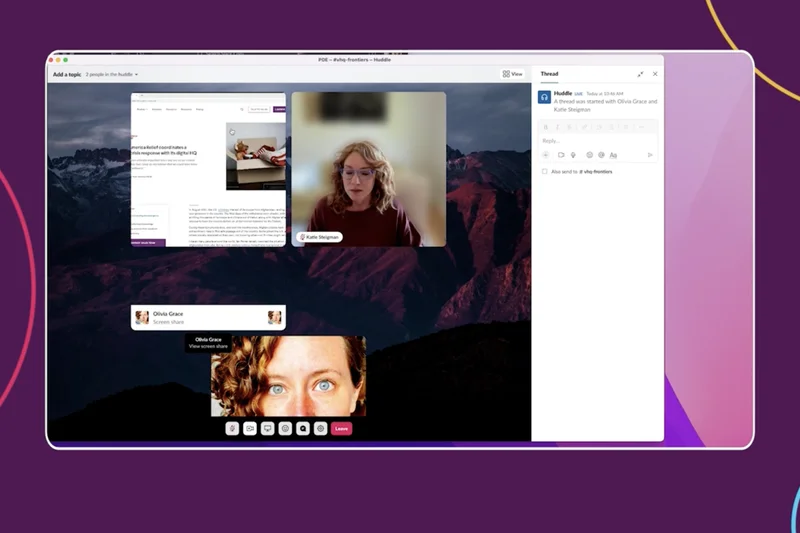Click the self-view camera thumbnail
The width and height of the screenshot is (800, 533).
point(288,376)
